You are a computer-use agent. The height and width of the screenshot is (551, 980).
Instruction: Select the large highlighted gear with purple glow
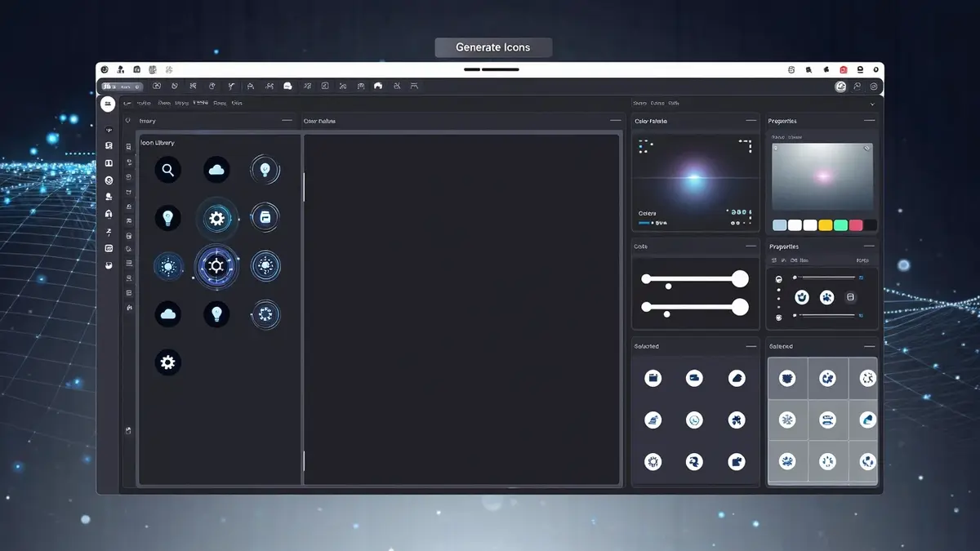click(x=216, y=266)
